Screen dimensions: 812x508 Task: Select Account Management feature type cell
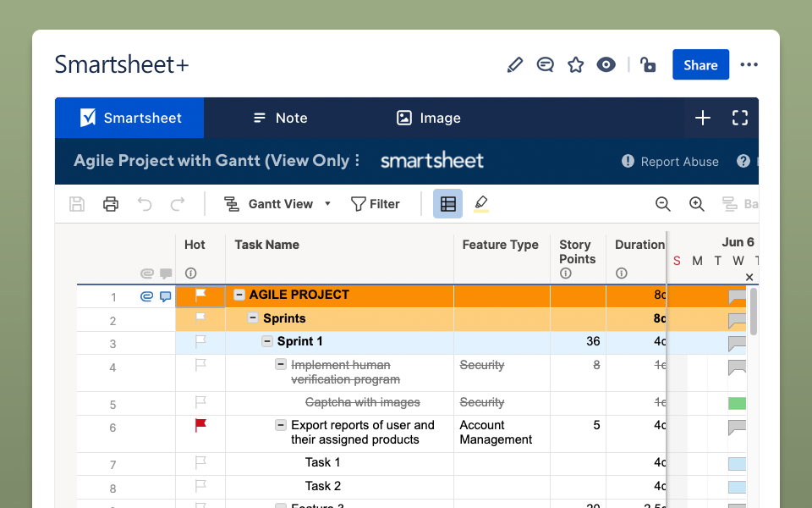[502, 433]
